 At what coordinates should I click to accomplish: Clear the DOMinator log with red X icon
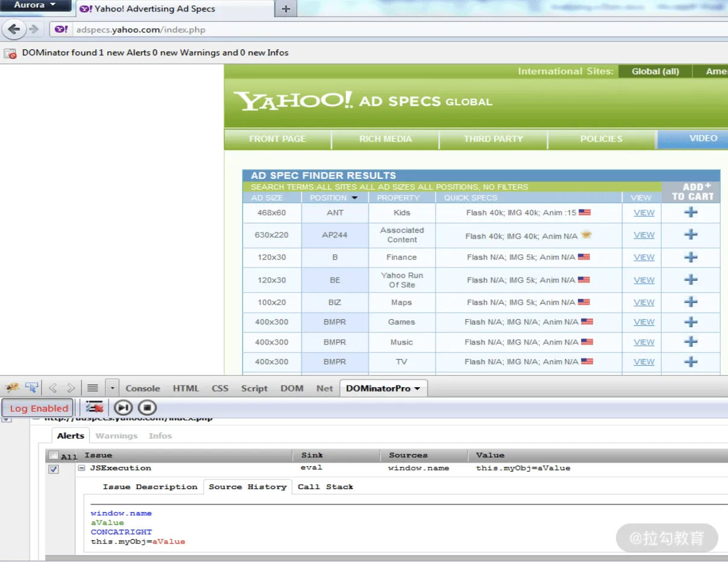click(95, 408)
